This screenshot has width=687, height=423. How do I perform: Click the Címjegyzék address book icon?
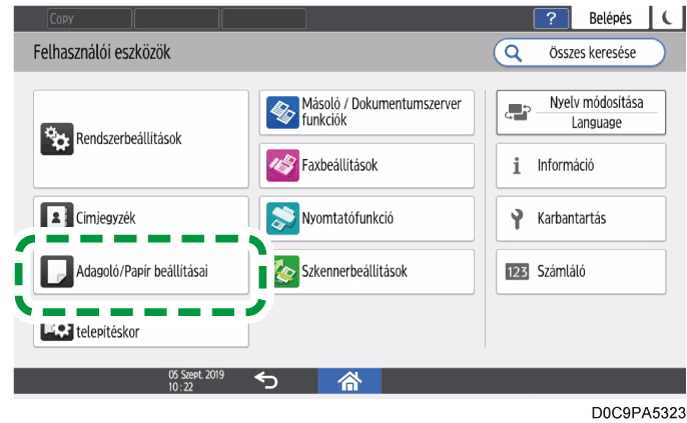pos(57,215)
